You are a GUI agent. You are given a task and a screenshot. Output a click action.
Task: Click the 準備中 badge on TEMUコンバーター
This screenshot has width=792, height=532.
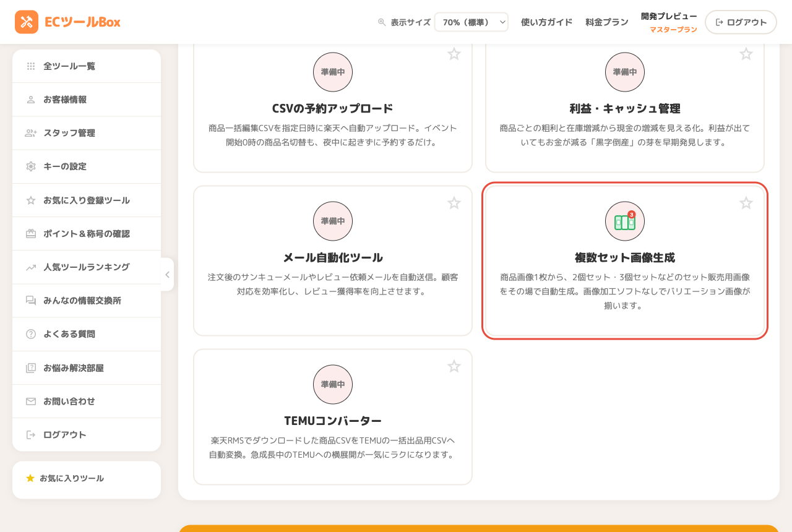click(x=333, y=384)
